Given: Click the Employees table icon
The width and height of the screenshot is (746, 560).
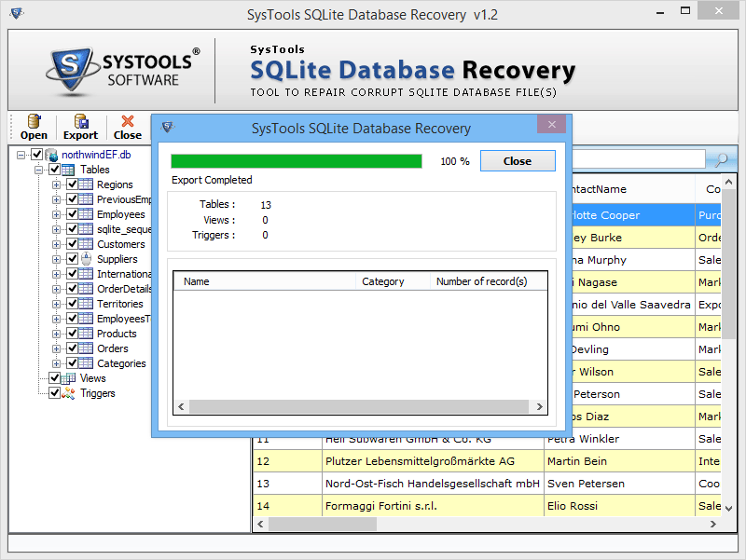Looking at the screenshot, I should [86, 214].
